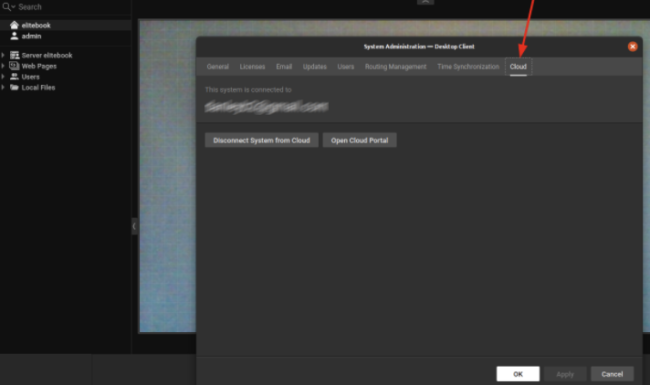Click the Users group icon in tree
Screen dimensions: 650x385
click(x=15, y=77)
